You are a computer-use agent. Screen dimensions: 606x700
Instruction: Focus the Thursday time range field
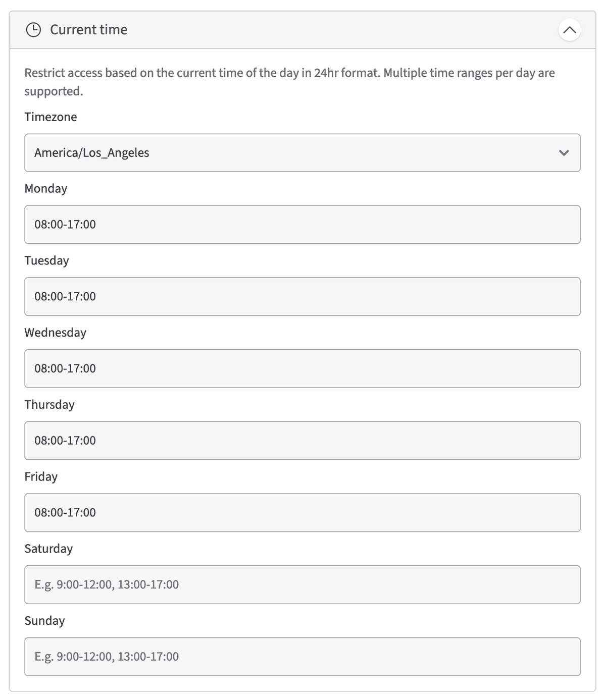[302, 440]
